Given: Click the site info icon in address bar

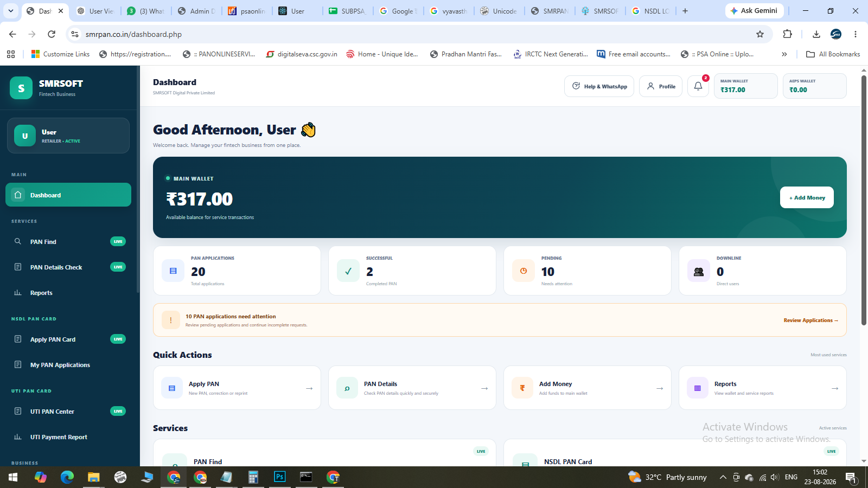Looking at the screenshot, I should click(x=75, y=34).
